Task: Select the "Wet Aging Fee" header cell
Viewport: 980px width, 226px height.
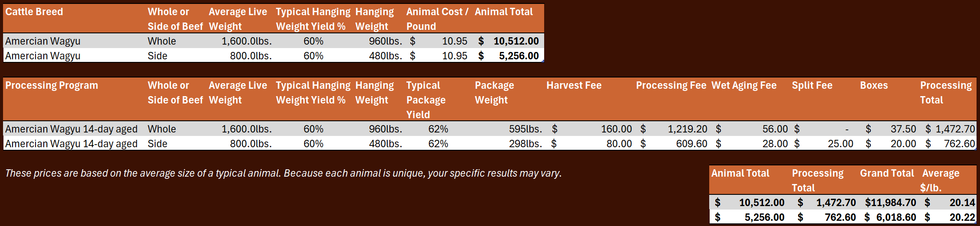Action: tap(744, 86)
